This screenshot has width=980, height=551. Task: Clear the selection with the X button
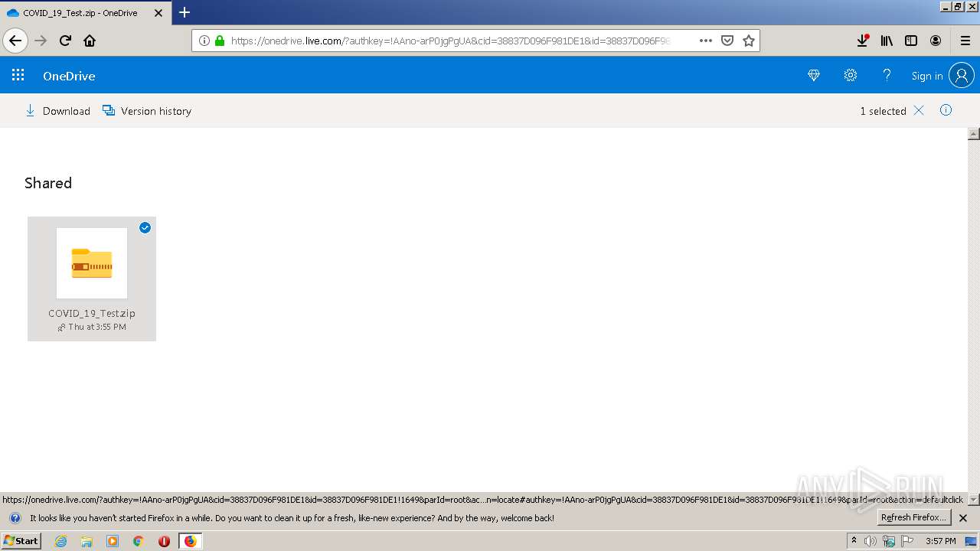pyautogui.click(x=919, y=111)
